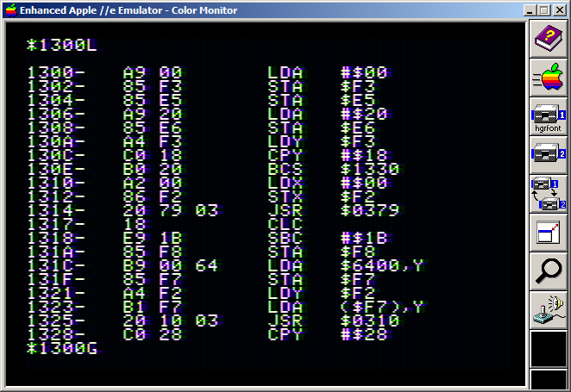571x392 pixels.
Task: Click the STX $F2 instruction
Action: (321, 196)
